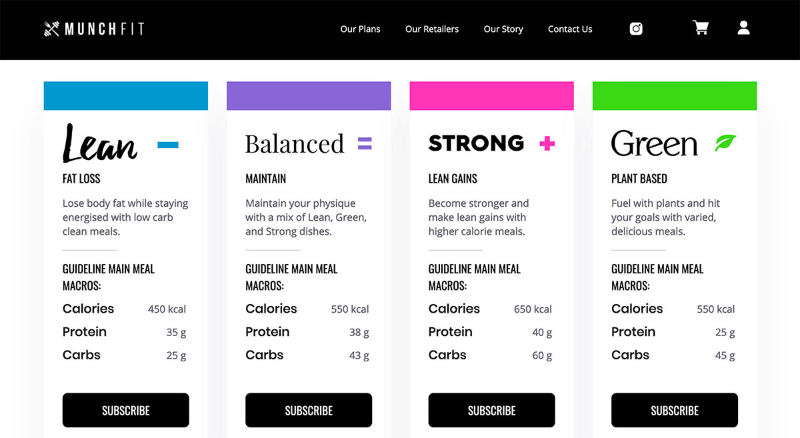Screen dimensions: 800x438
Task: Select the Balanced plan title
Action: coord(294,144)
